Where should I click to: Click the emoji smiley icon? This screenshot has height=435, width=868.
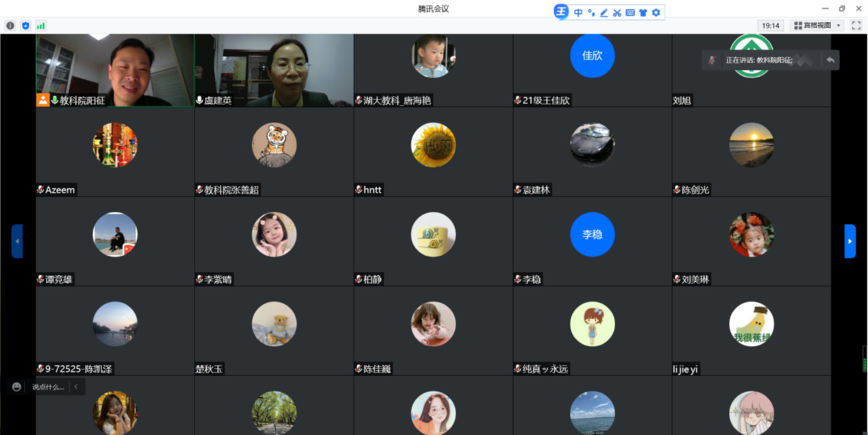point(17,387)
